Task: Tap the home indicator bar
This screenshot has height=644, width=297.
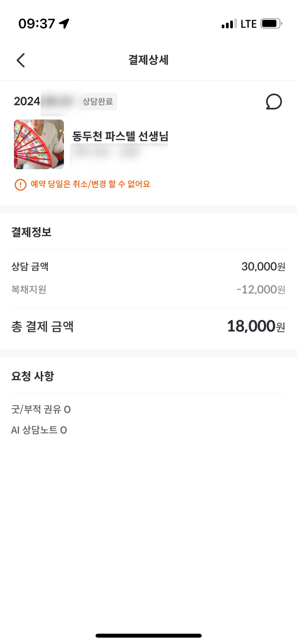Action: pyautogui.click(x=148, y=636)
